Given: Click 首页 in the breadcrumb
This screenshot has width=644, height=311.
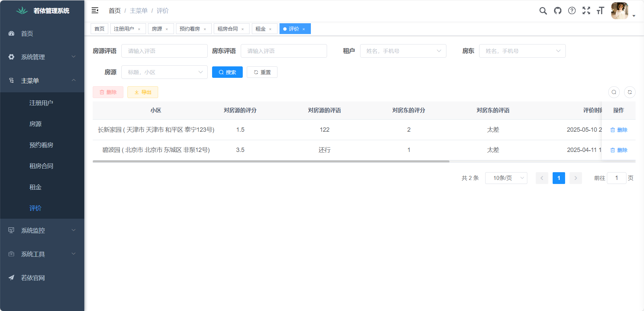Looking at the screenshot, I should tap(115, 11).
